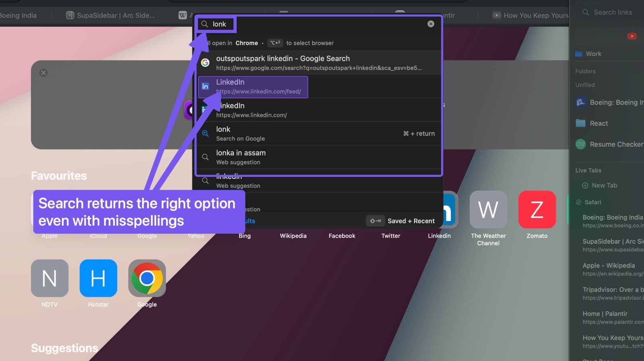Image resolution: width=644 pixels, height=361 pixels.
Task: Toggle the Saved + Recent filter
Action: click(x=401, y=221)
